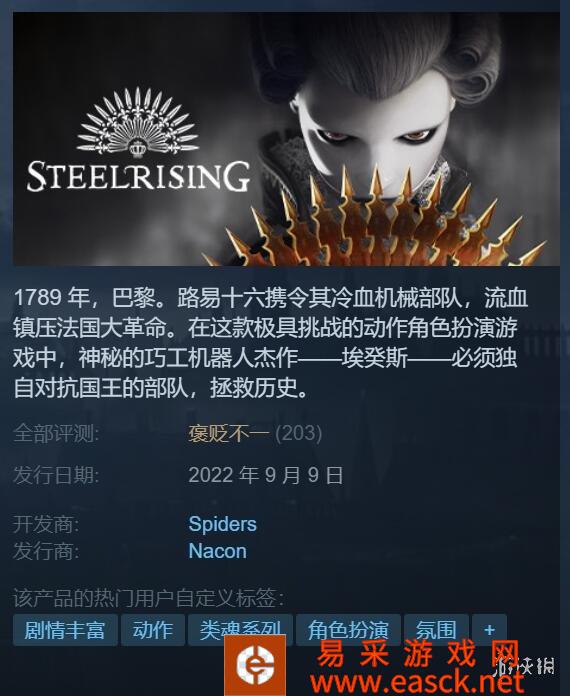Click the Steelrising fan crest logo
This screenshot has width=570, height=696.
pos(138,122)
